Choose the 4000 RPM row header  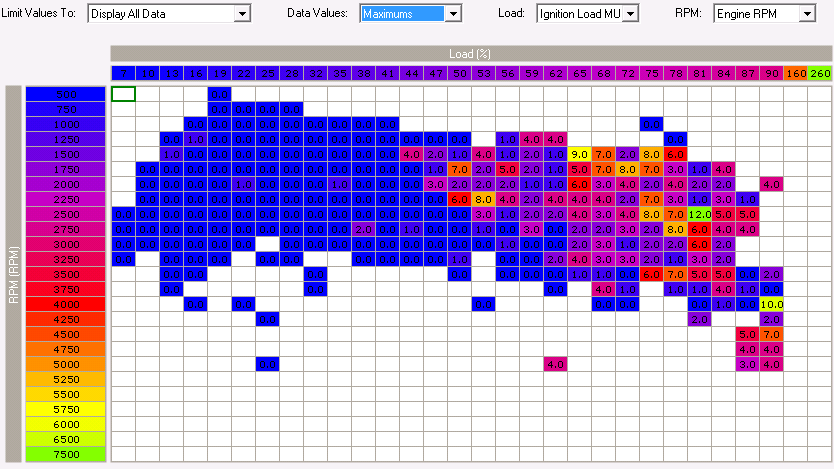67,304
